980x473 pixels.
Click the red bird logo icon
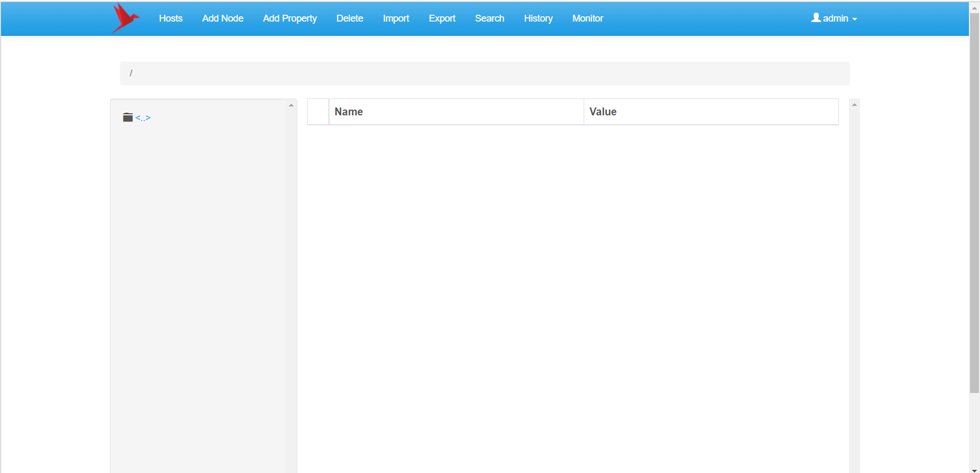click(x=126, y=18)
